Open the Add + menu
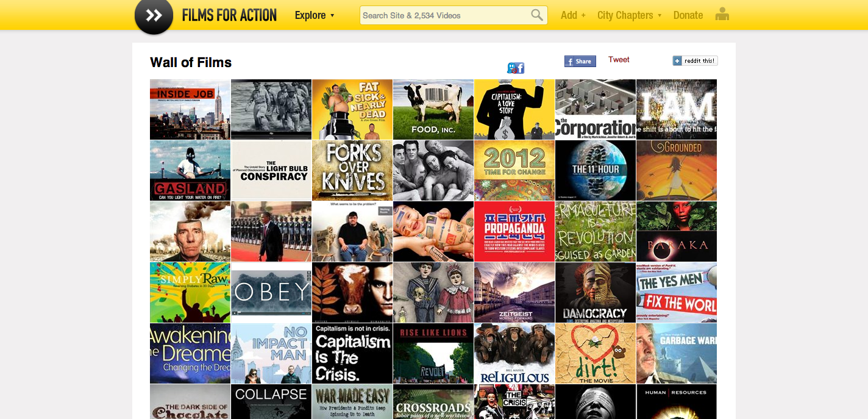The width and height of the screenshot is (868, 419). tap(572, 15)
